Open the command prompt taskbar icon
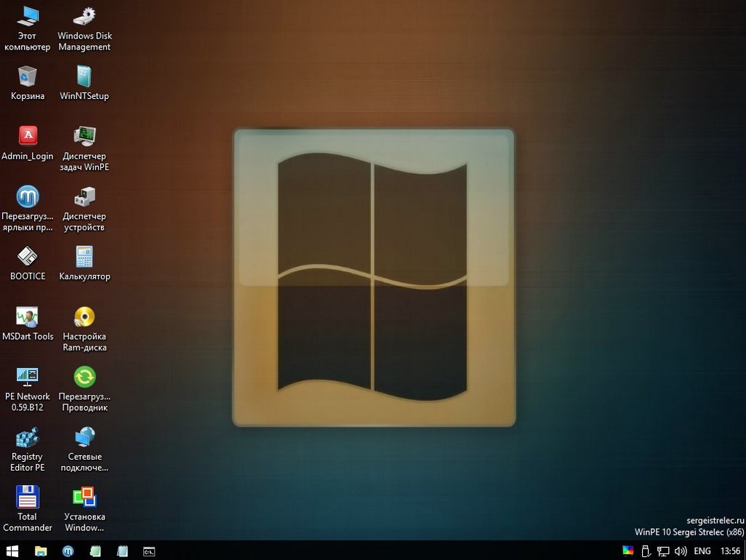Screen dimensions: 746x560 coord(149,551)
